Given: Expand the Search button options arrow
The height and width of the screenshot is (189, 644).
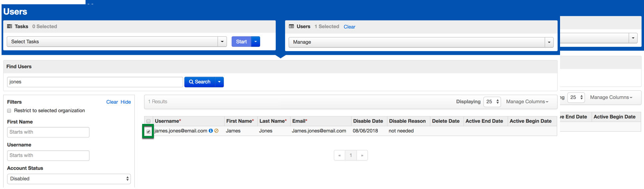Looking at the screenshot, I should 219,82.
